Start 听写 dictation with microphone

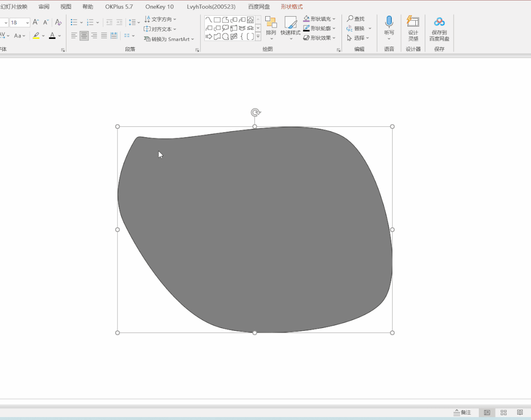coord(389,26)
